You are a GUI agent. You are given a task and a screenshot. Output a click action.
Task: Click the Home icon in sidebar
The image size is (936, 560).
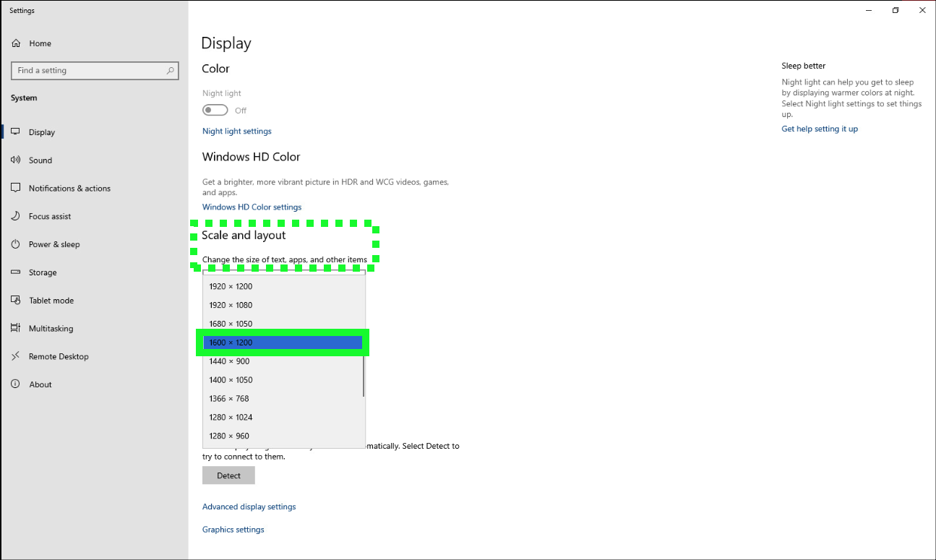[x=16, y=43]
